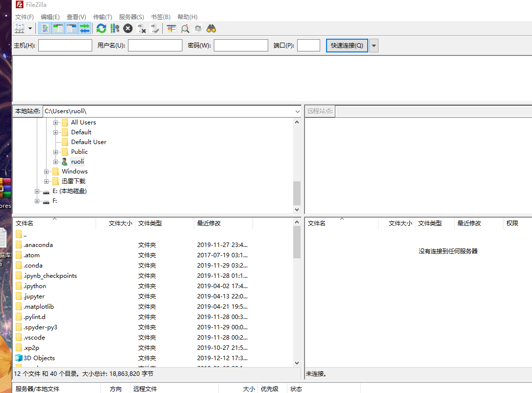
Task: Select E: drive icon in tree
Action: point(46,192)
